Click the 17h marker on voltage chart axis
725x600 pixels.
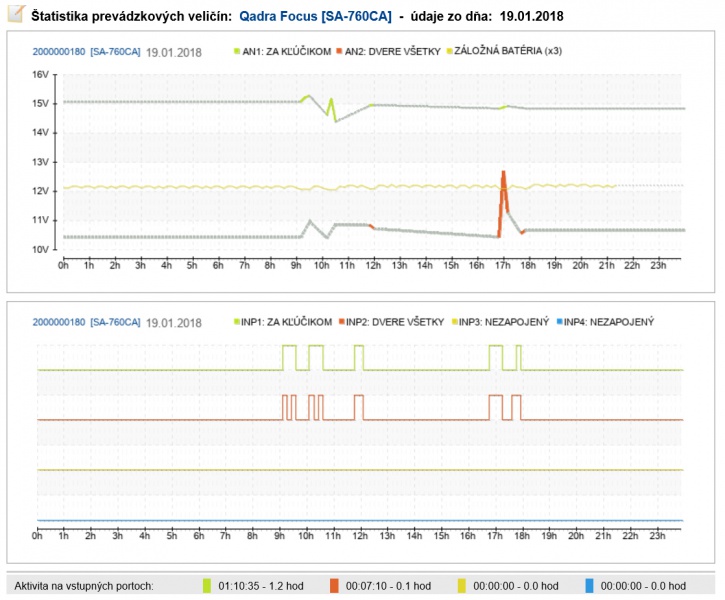click(503, 265)
